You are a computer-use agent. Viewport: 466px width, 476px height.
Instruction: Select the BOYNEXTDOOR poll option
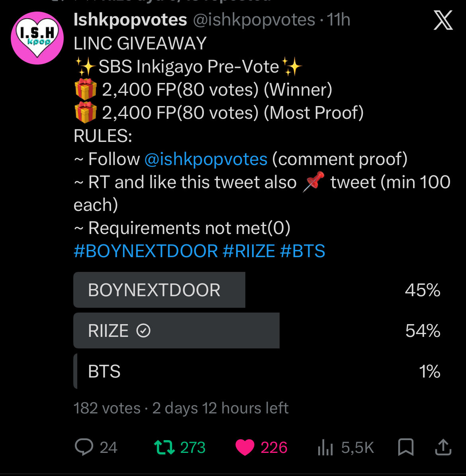(256, 290)
